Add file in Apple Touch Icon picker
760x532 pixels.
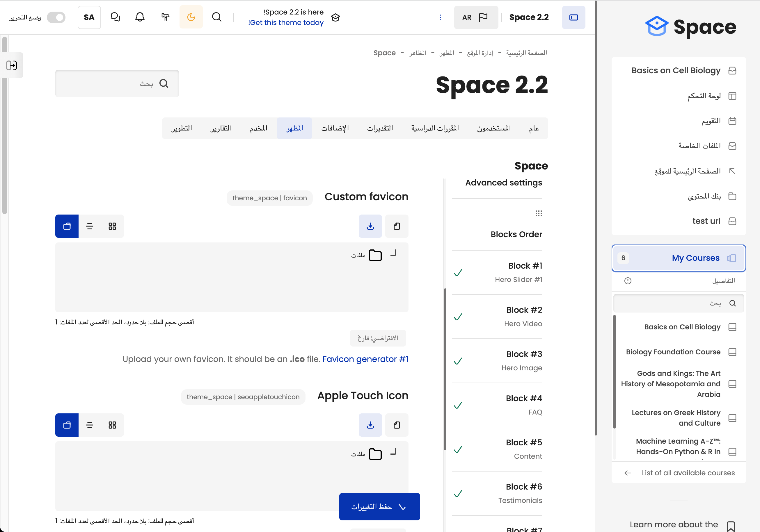397,425
